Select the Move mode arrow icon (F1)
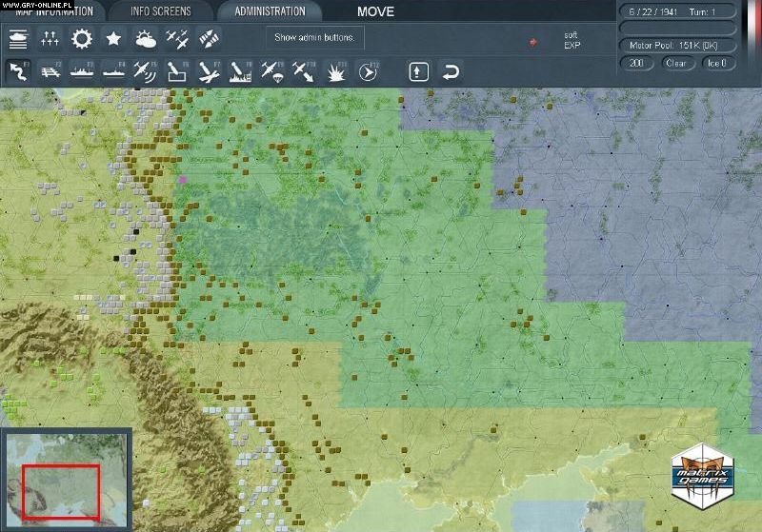Screen dimensions: 762x532 click(x=19, y=71)
